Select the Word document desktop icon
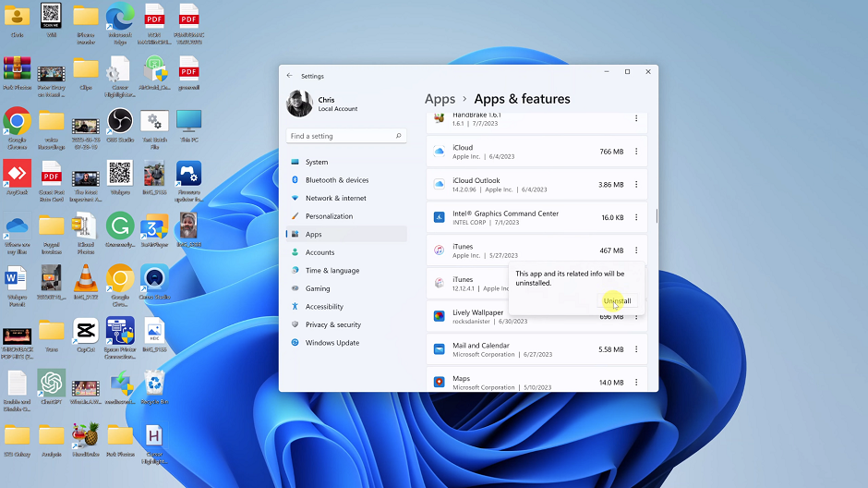 (18, 286)
